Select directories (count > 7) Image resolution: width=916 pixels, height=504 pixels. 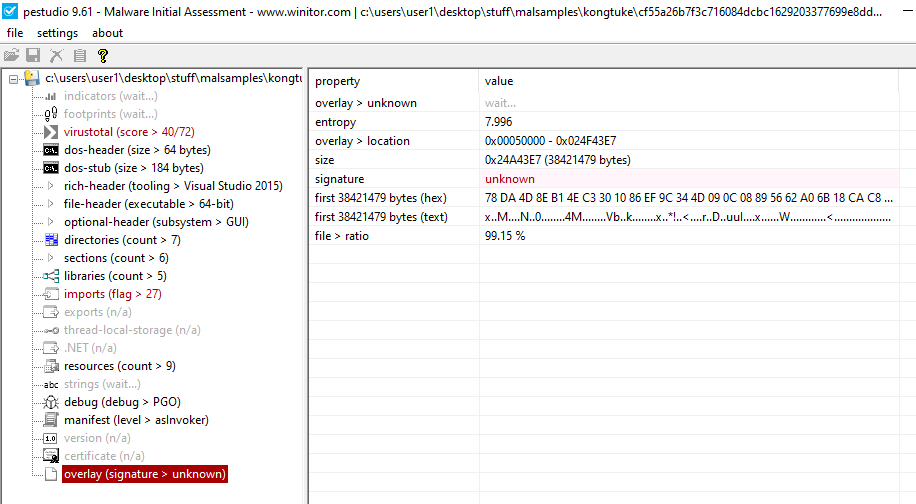(122, 240)
